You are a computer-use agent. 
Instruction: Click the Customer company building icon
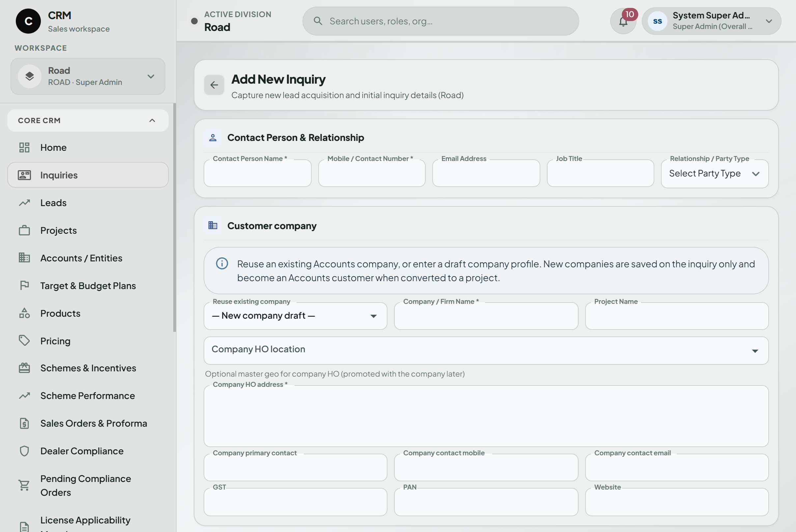[x=213, y=226]
